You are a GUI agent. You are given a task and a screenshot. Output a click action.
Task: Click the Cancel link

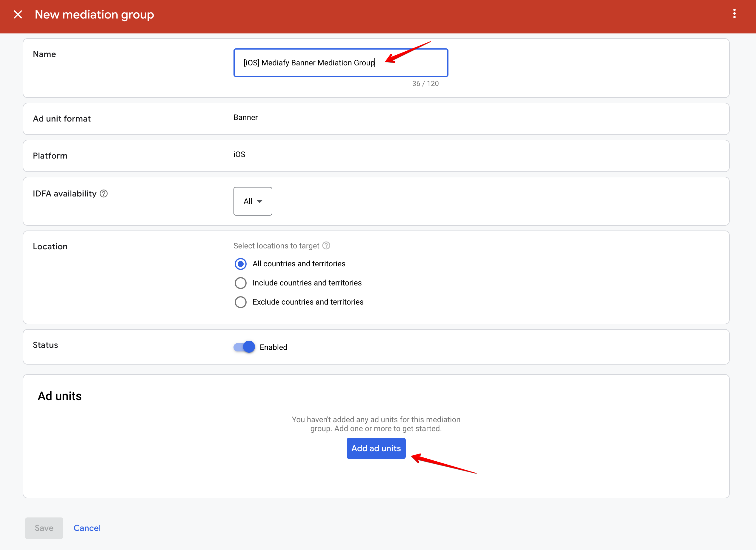[87, 528]
